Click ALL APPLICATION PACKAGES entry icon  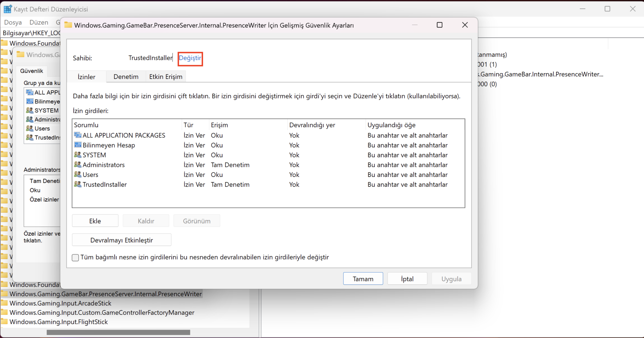pyautogui.click(x=78, y=135)
